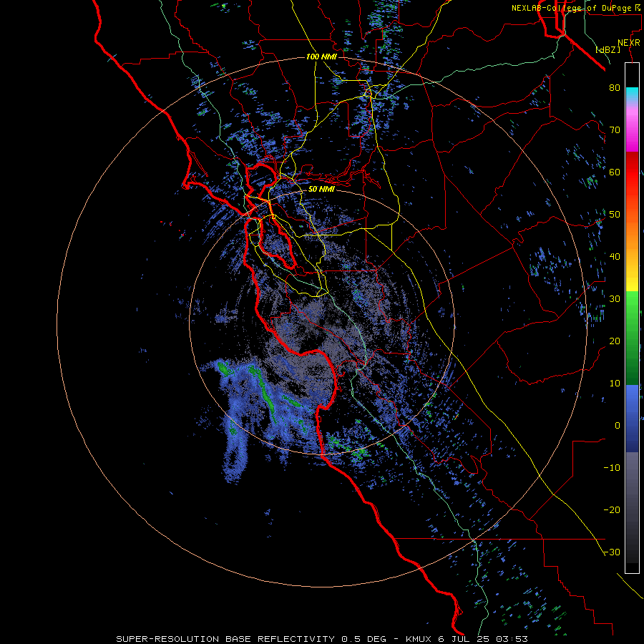Click the green segment of color bar
The width and height of the screenshot is (644, 644).
coord(632,338)
